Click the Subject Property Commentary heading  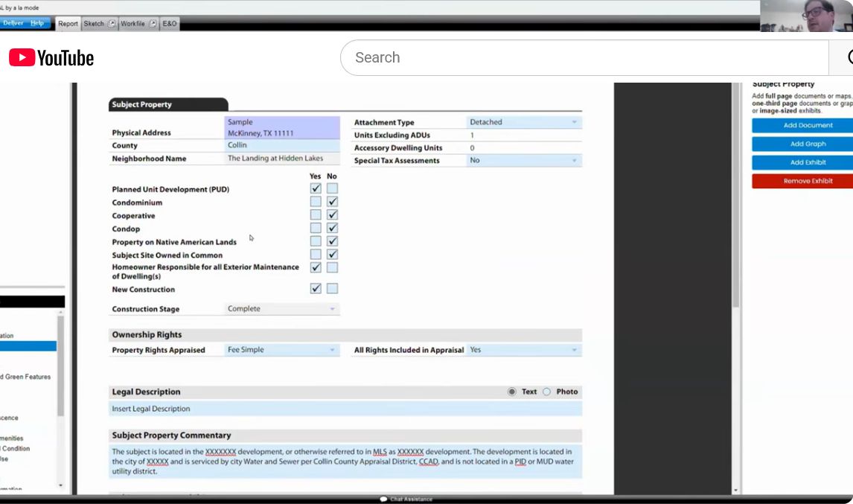(171, 436)
